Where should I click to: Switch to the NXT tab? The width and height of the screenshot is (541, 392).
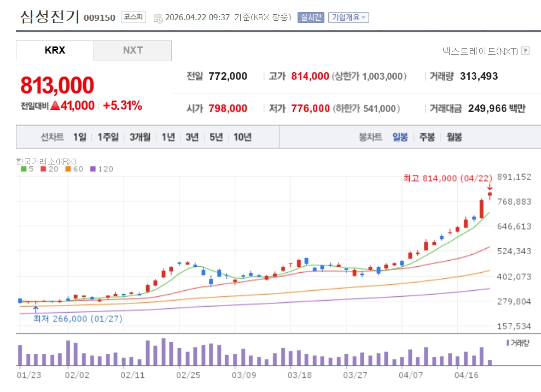132,50
